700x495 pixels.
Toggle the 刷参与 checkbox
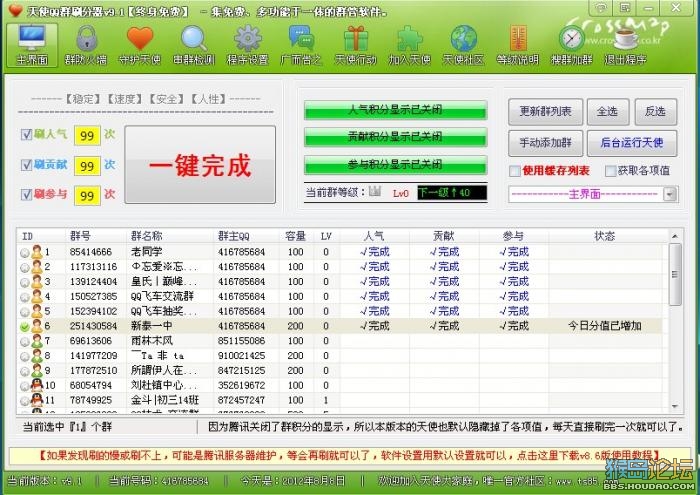[26, 194]
